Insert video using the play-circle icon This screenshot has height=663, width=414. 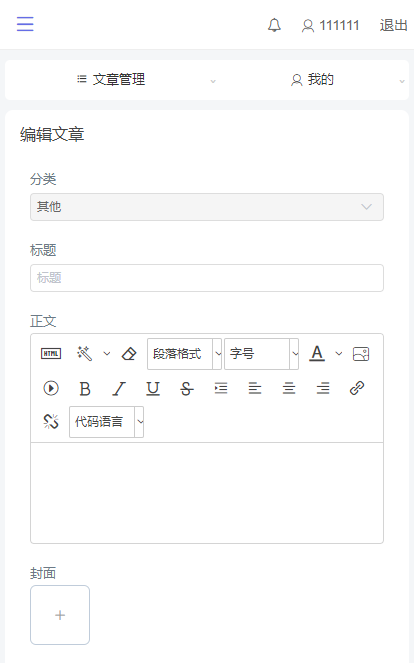click(x=51, y=388)
